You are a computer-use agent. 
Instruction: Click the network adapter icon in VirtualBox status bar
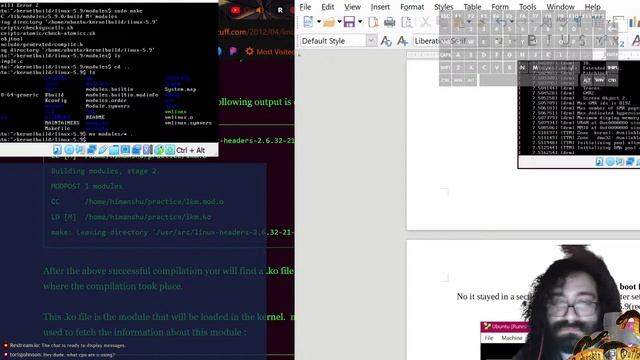coord(91,150)
